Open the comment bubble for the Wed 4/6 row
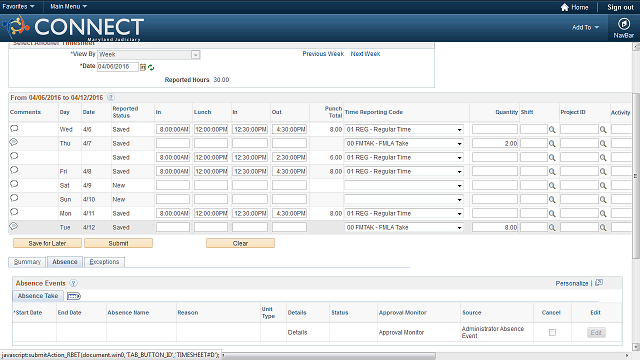This screenshot has height=360, width=640. coord(14,128)
